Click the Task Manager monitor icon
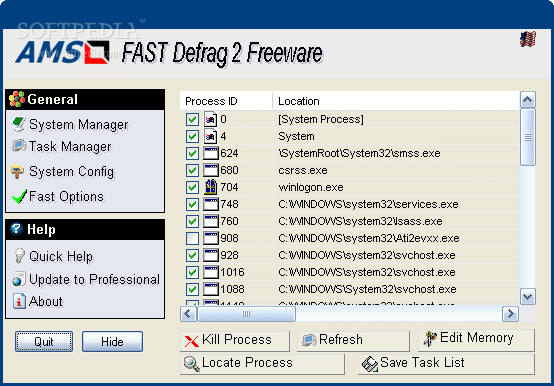This screenshot has width=554, height=386. click(18, 146)
